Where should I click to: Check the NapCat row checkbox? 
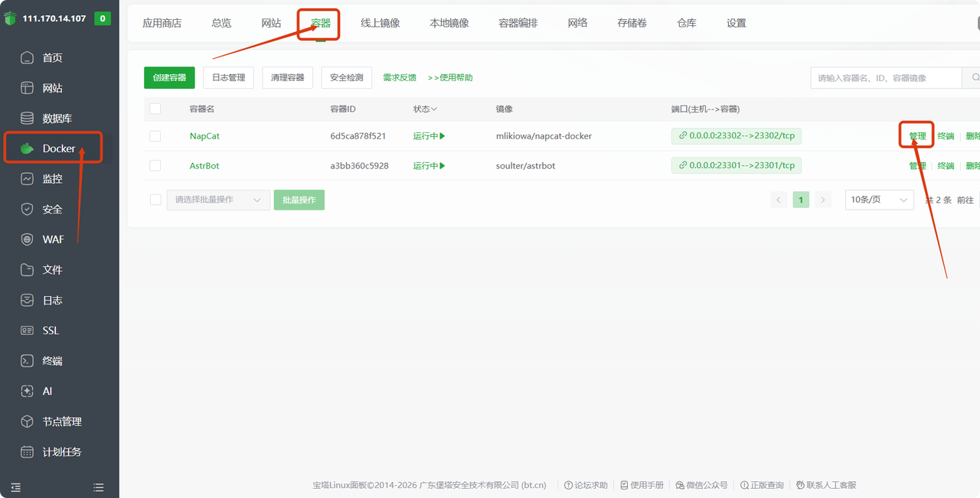[x=155, y=136]
